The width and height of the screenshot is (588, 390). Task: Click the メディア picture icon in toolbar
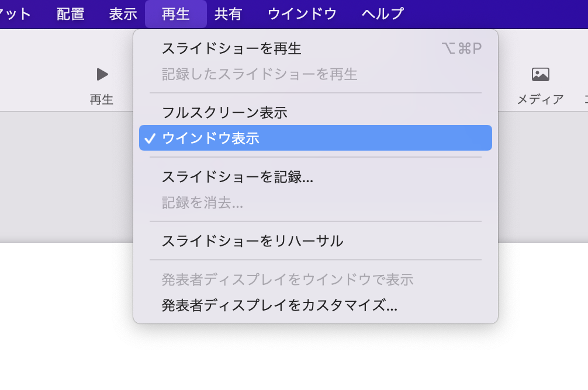(540, 74)
